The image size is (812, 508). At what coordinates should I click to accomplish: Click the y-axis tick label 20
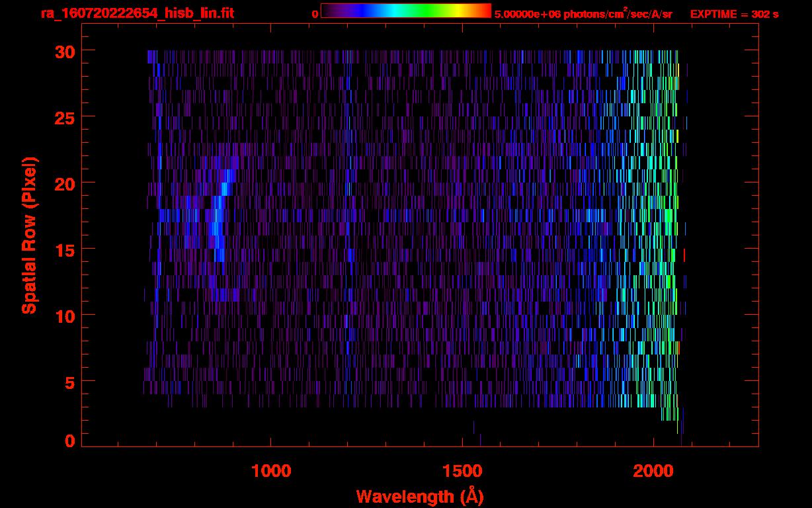coord(64,183)
